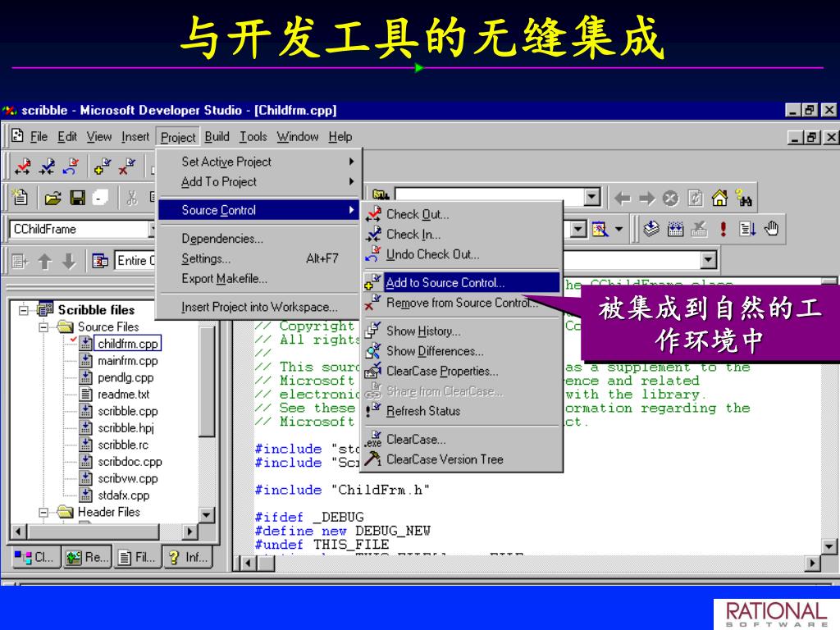The height and width of the screenshot is (630, 840).
Task: Select childfrm.cpp in file tree
Action: pyautogui.click(x=127, y=344)
